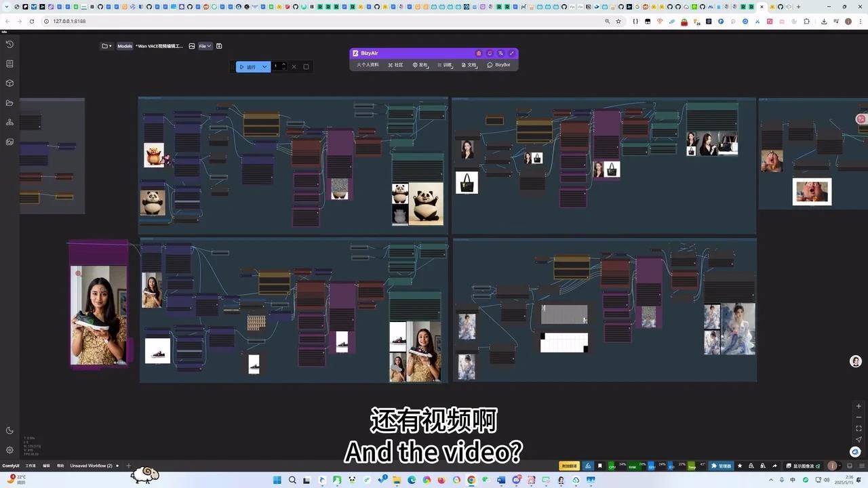This screenshot has width=868, height=488.
Task: Expand the Run button's chevron options
Action: coord(264,66)
